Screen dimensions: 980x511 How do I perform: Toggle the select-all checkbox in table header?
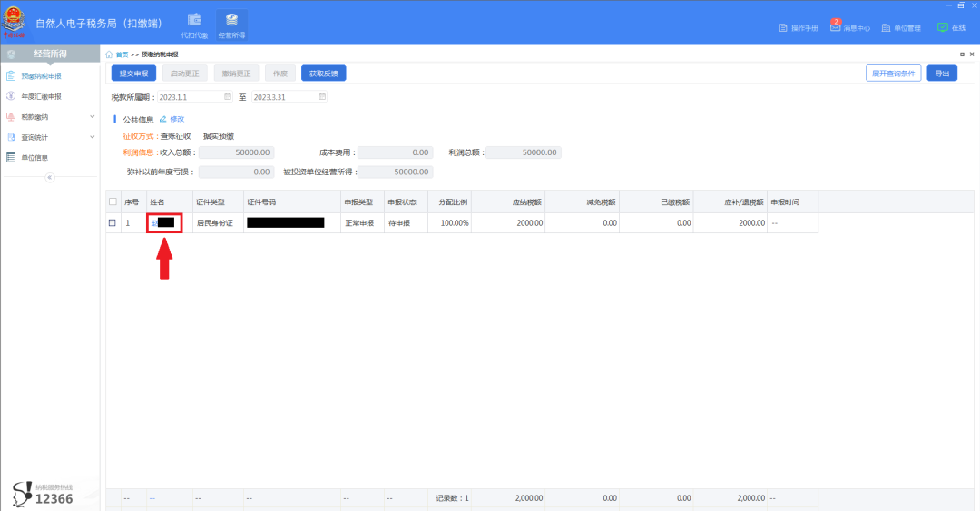coord(113,202)
